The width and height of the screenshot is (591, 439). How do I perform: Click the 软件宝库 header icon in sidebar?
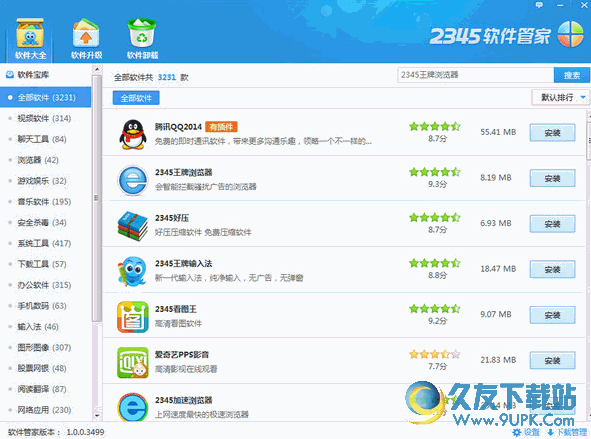tap(10, 74)
